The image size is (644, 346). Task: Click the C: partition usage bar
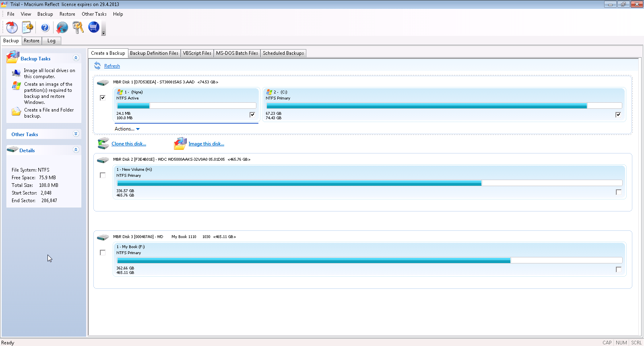[x=444, y=106]
